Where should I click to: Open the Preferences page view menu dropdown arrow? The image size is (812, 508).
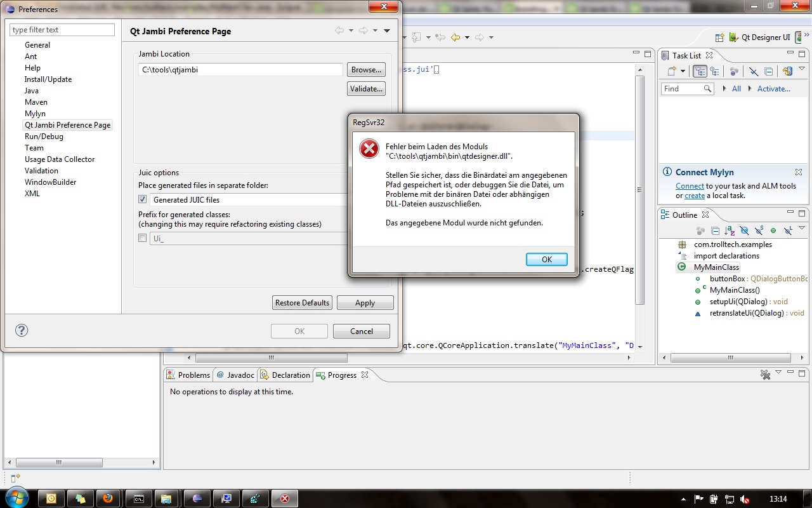387,31
